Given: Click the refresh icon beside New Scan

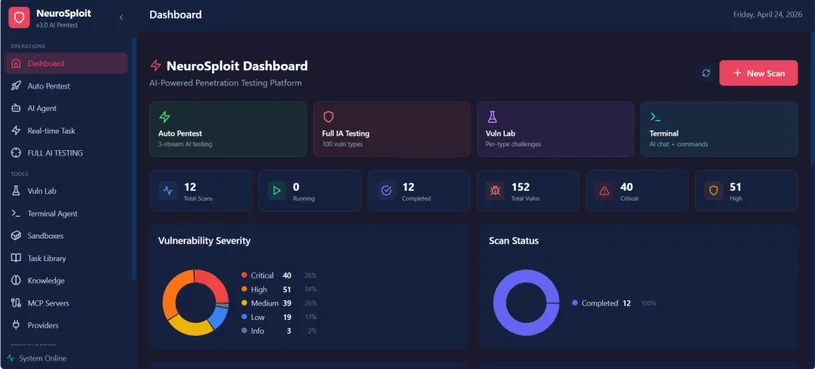Looking at the screenshot, I should click(x=706, y=73).
